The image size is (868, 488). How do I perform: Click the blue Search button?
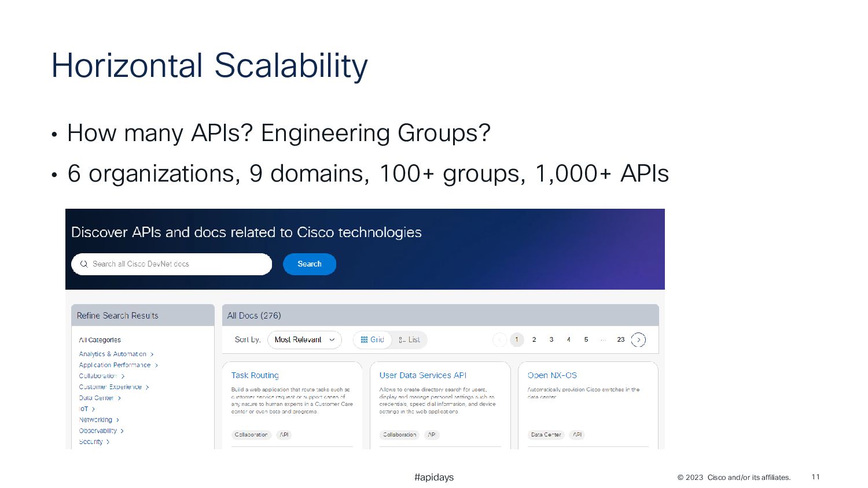(x=310, y=264)
